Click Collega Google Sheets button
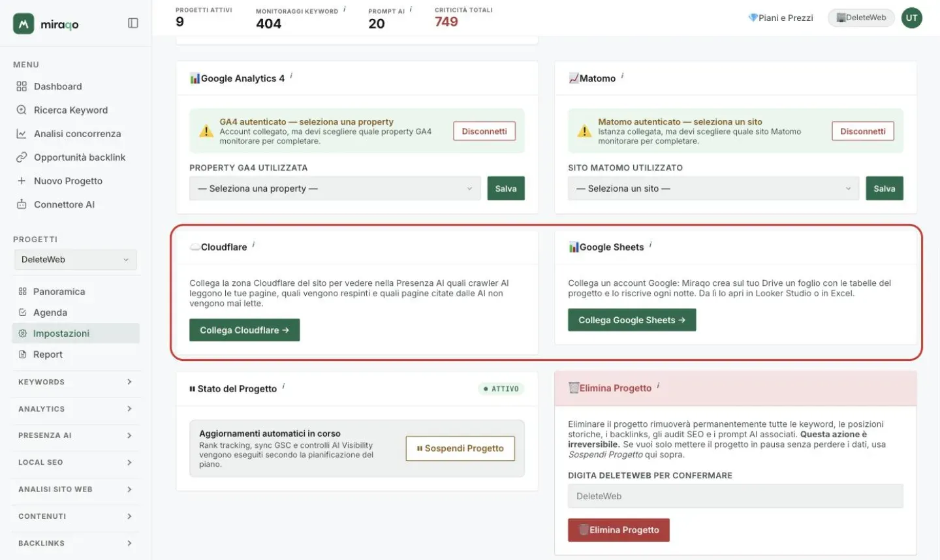This screenshot has height=560, width=940. 632,320
